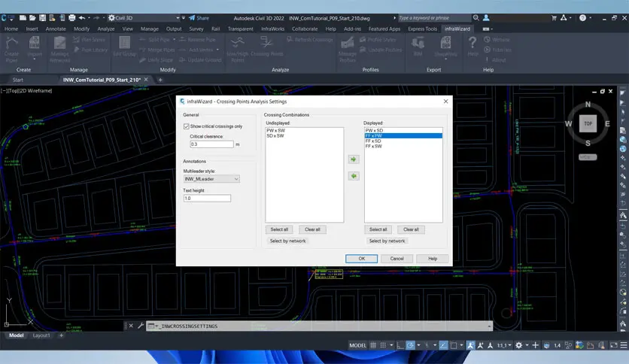Move combination to Undisplayed with the left green arrow
The image size is (629, 364).
[354, 176]
